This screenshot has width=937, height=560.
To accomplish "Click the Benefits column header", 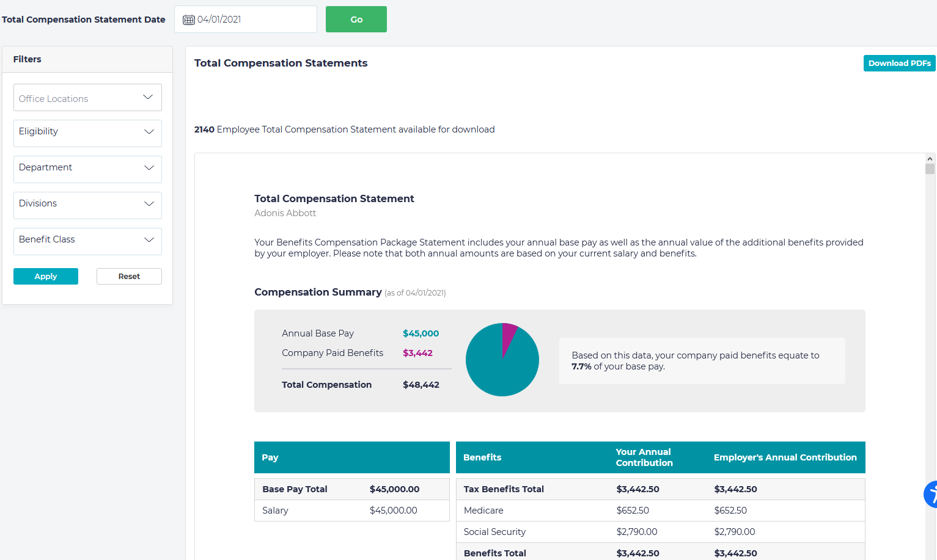I will click(482, 457).
